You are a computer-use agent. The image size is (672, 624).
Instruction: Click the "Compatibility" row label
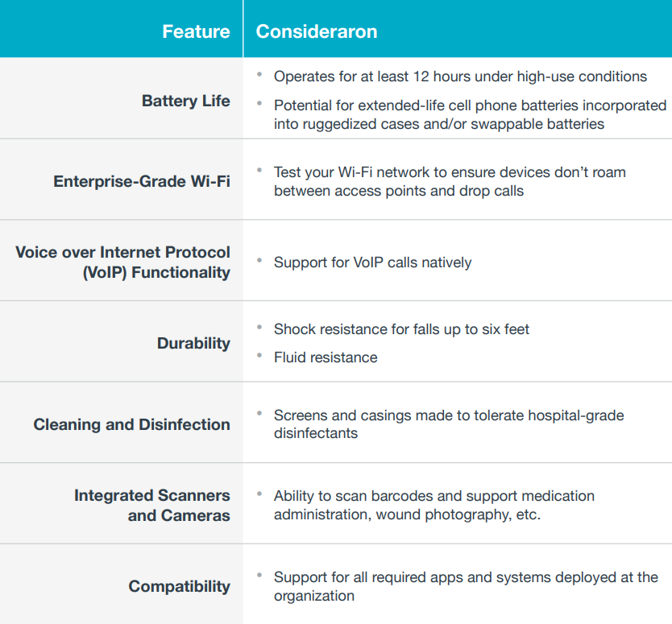[x=179, y=586]
